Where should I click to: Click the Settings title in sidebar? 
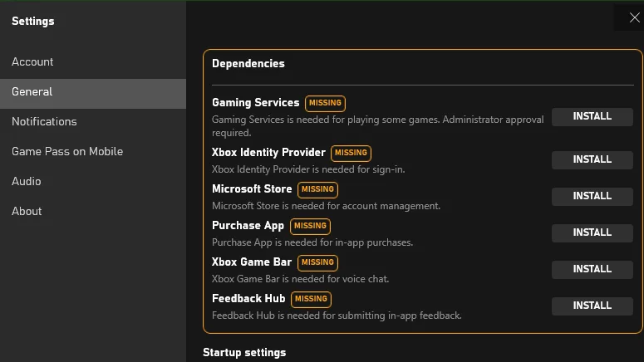[33, 22]
